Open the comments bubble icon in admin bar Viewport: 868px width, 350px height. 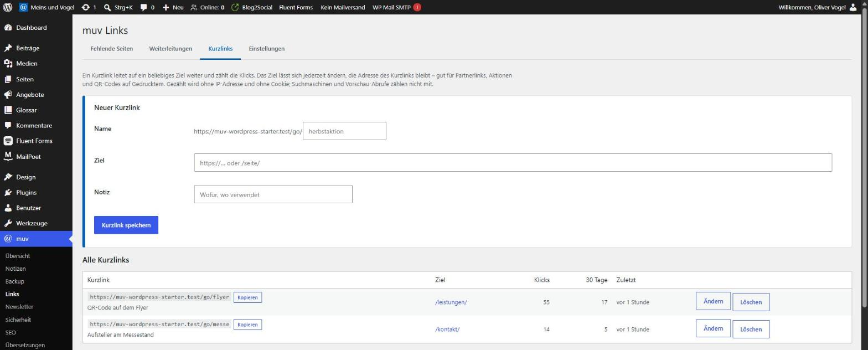[x=144, y=7]
